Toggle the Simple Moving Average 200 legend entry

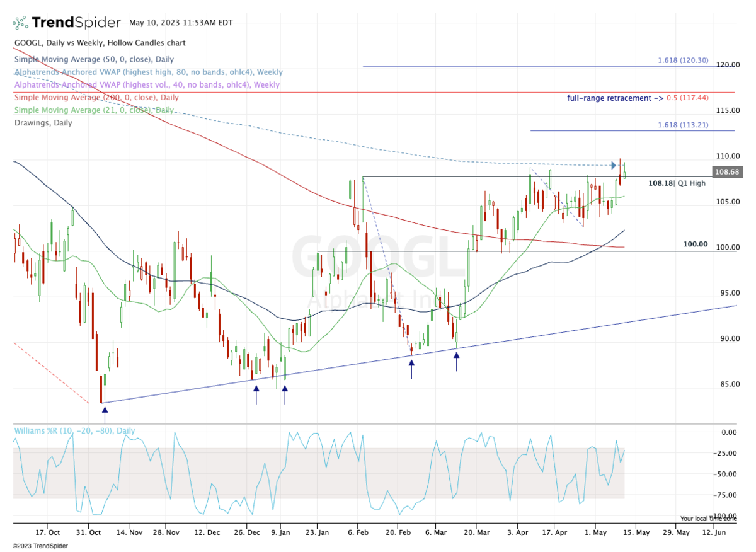[96, 98]
